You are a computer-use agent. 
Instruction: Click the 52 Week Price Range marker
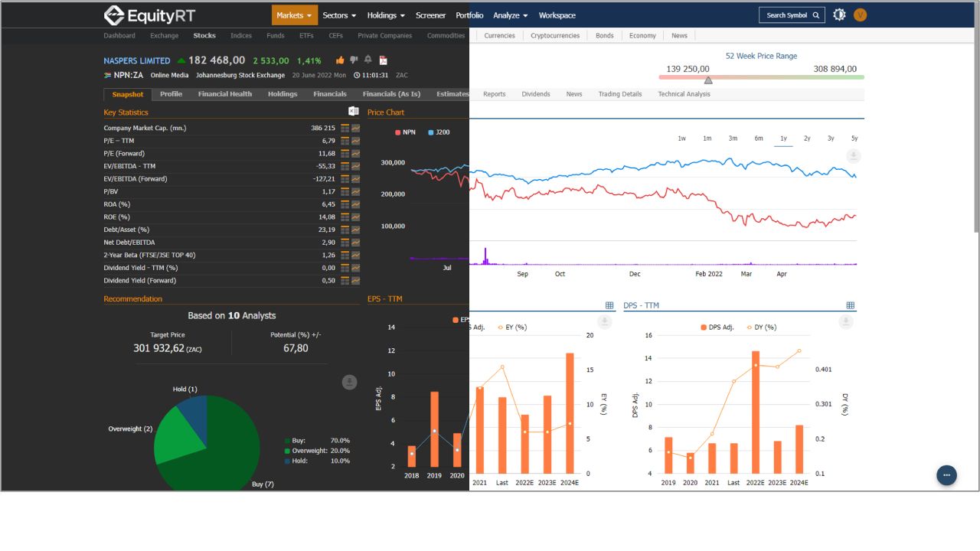click(x=708, y=80)
